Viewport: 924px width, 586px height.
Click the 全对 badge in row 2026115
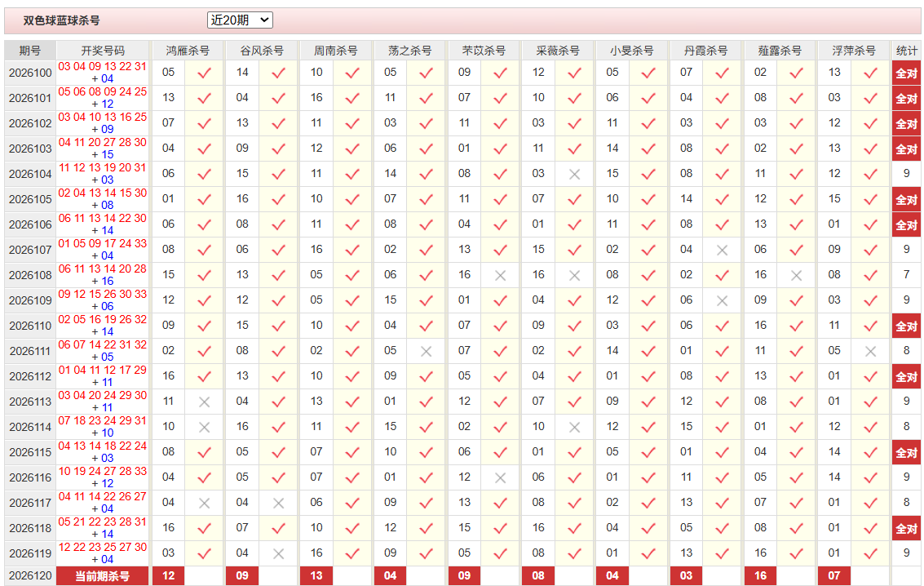[x=906, y=453]
